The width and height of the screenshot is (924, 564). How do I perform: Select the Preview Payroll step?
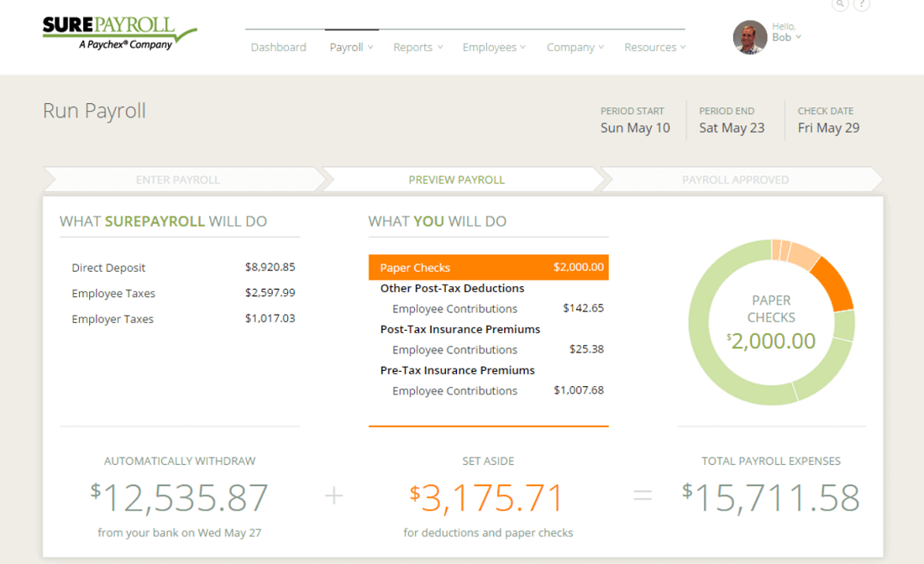[461, 180]
